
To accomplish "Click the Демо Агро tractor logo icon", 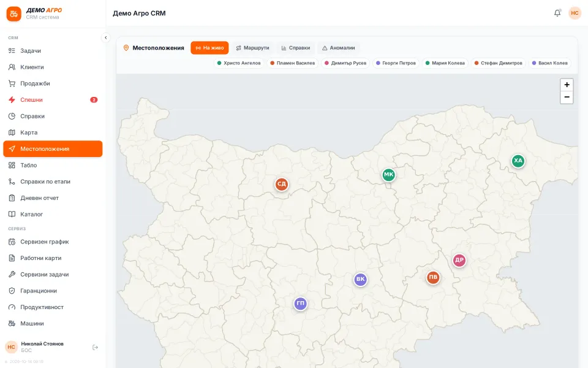I will click(14, 14).
